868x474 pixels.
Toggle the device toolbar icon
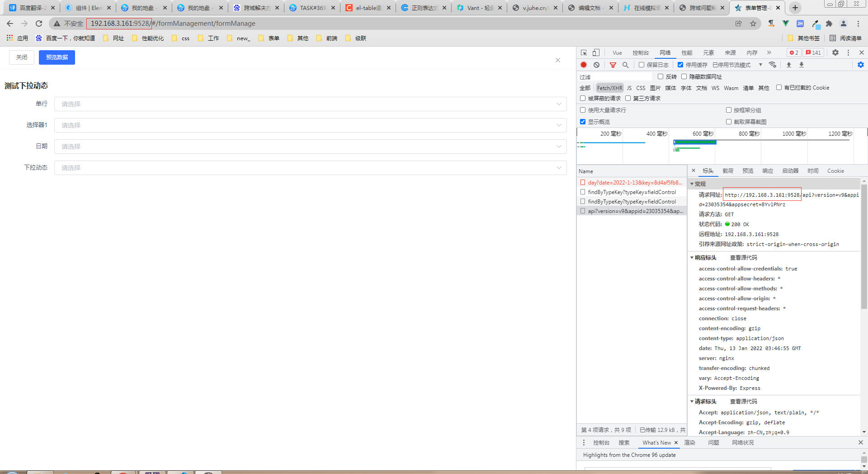click(596, 52)
